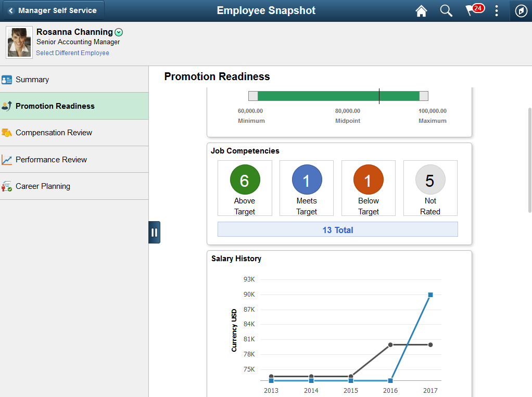Click the Currency USD axis label
This screenshot has height=397, width=532.
click(234, 330)
